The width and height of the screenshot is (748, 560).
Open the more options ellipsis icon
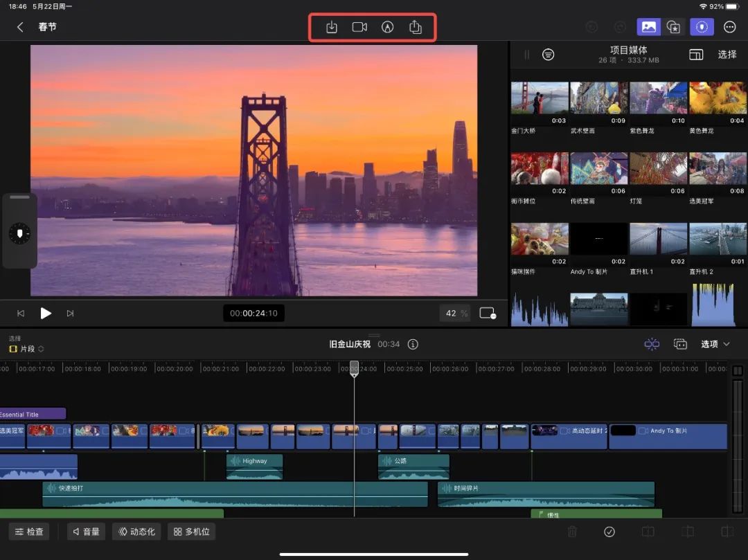tap(729, 27)
